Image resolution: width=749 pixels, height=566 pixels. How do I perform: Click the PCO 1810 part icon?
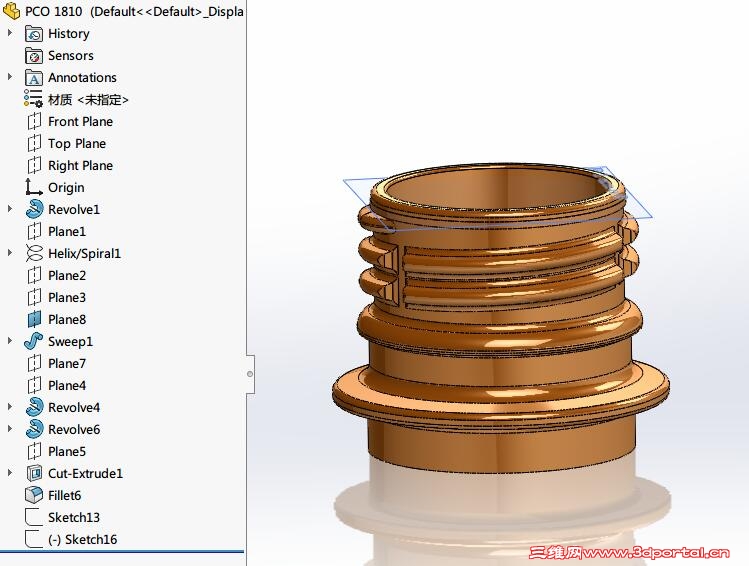(11, 11)
